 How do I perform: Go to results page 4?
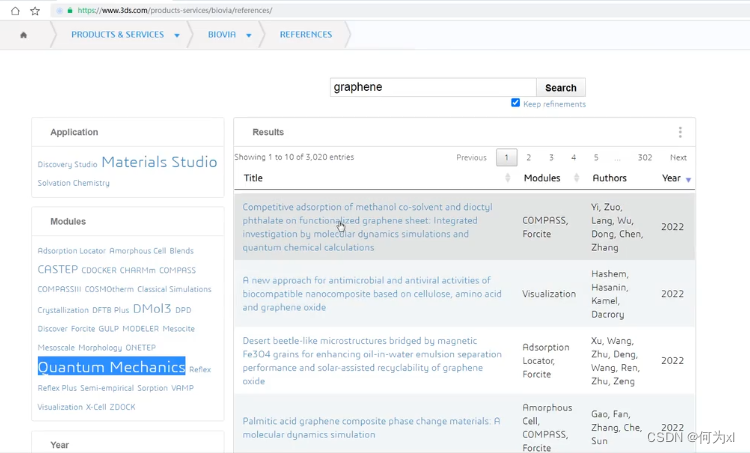574,157
